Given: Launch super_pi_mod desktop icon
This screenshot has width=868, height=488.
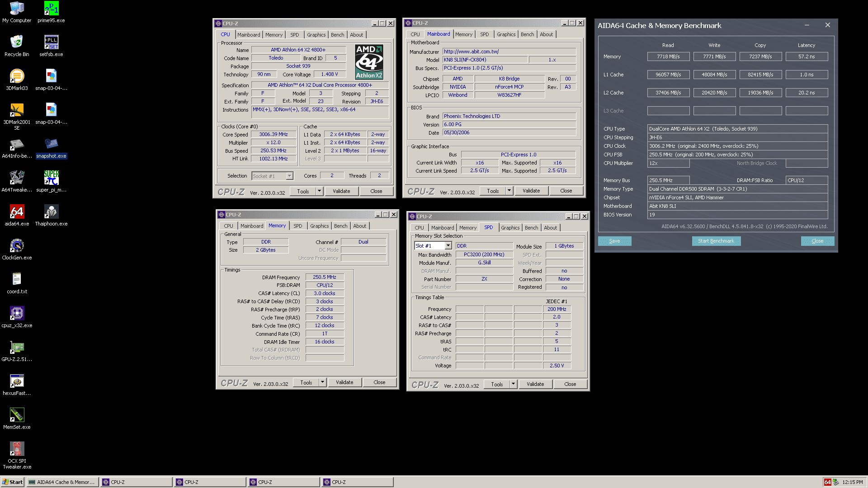Looking at the screenshot, I should pos(51,182).
